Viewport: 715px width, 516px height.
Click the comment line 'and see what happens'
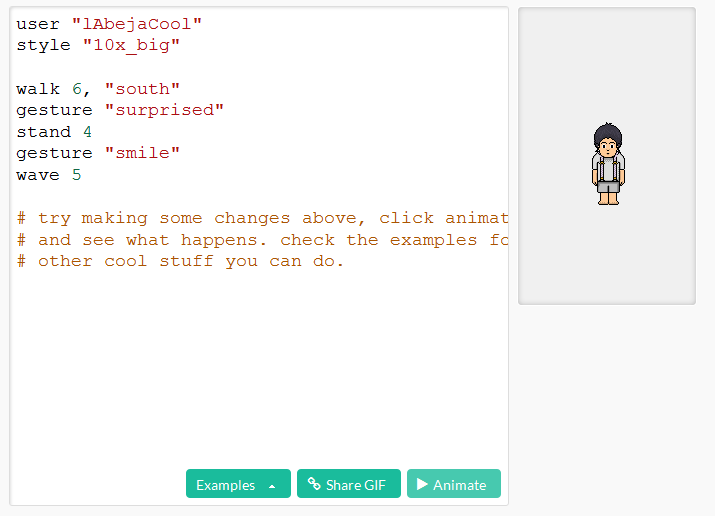262,240
